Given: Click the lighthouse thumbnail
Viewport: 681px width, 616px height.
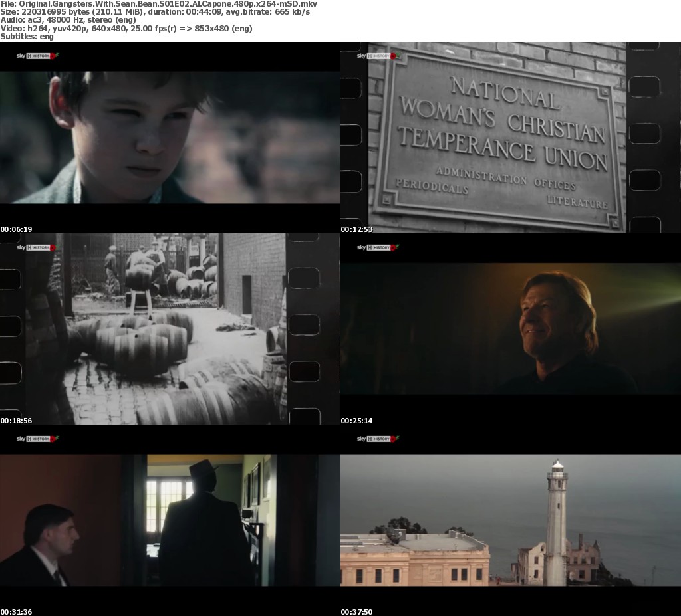Looking at the screenshot, I should click(510, 520).
